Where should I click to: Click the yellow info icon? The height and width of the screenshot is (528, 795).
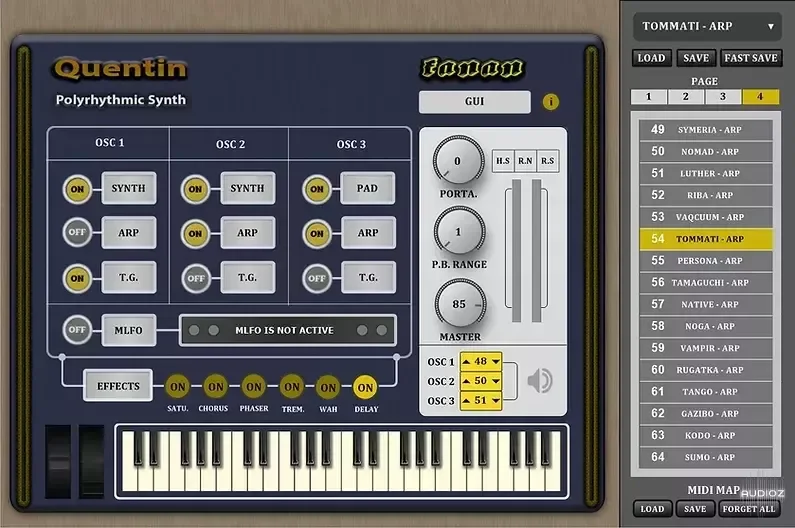(x=551, y=102)
